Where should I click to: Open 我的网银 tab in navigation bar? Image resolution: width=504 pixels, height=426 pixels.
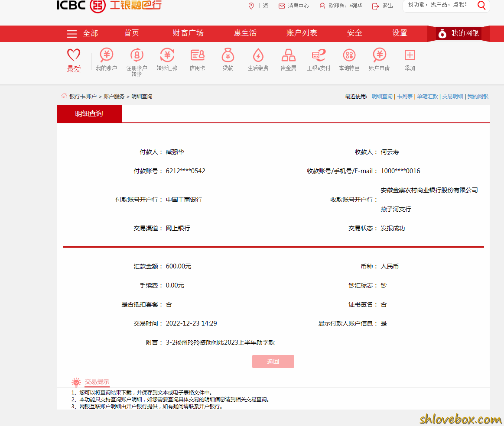[458, 33]
